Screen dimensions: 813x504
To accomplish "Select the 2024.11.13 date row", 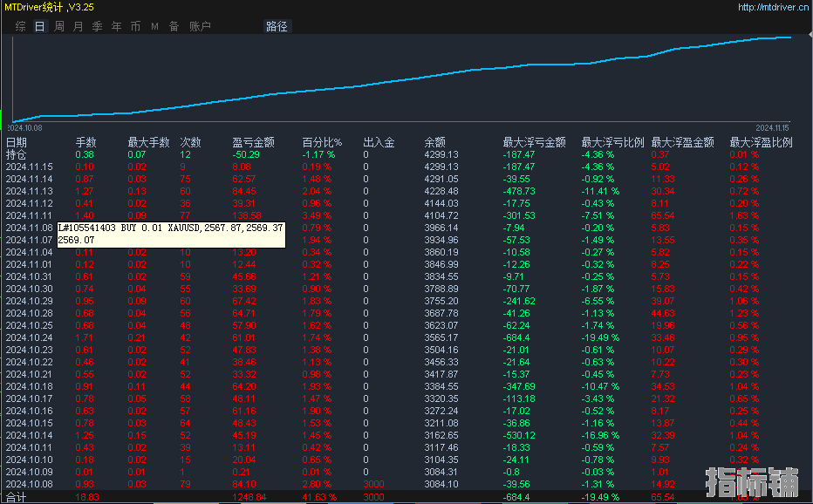I will pyautogui.click(x=29, y=191).
